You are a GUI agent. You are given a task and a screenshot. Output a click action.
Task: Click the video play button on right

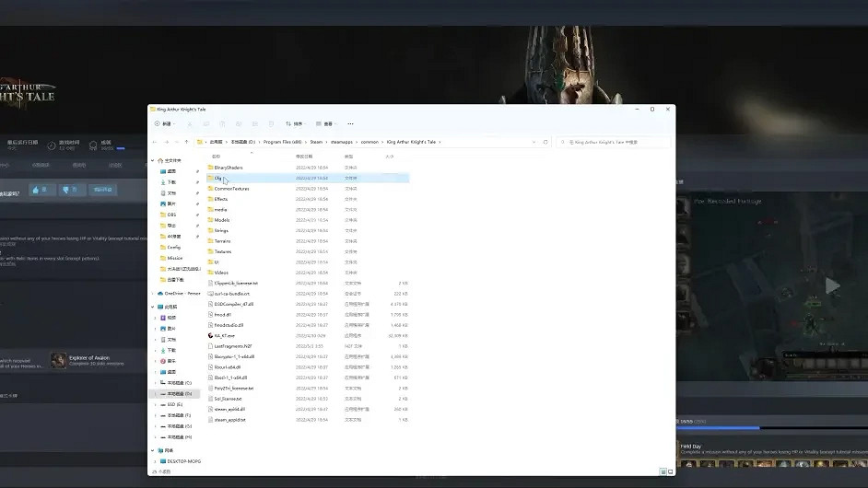pos(832,286)
